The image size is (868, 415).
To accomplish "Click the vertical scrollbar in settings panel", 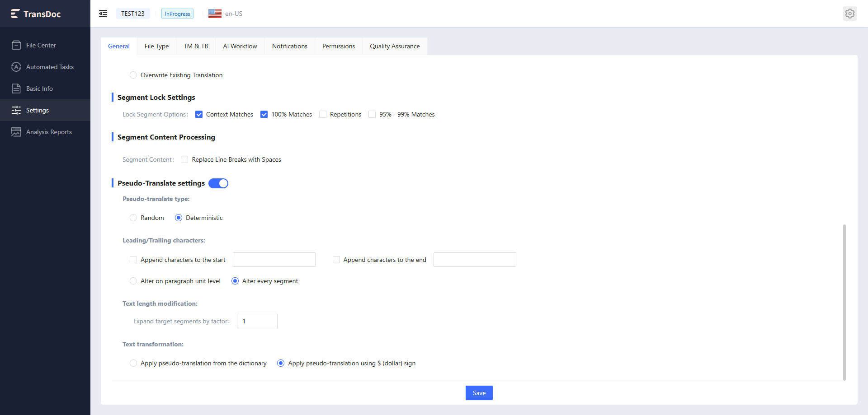I will point(844,302).
